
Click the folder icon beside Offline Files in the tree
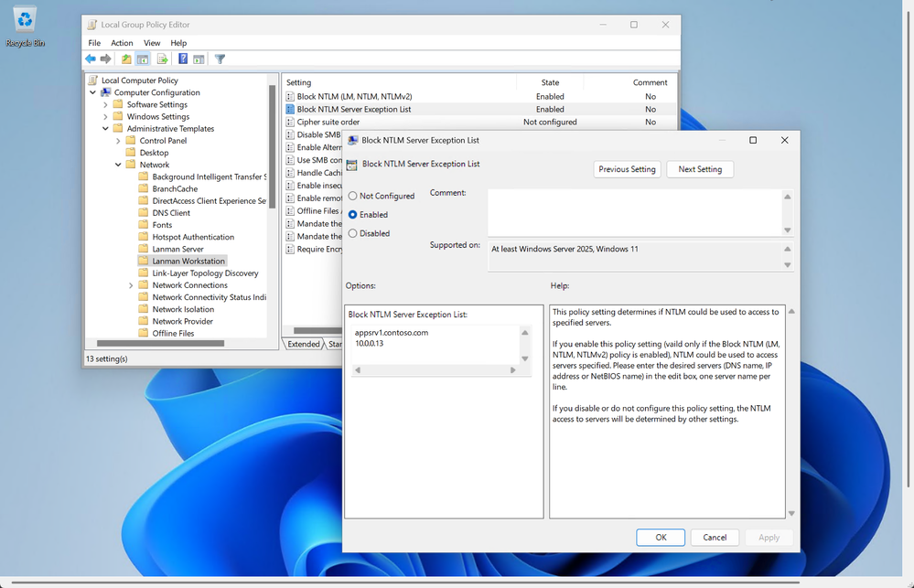[x=144, y=333]
